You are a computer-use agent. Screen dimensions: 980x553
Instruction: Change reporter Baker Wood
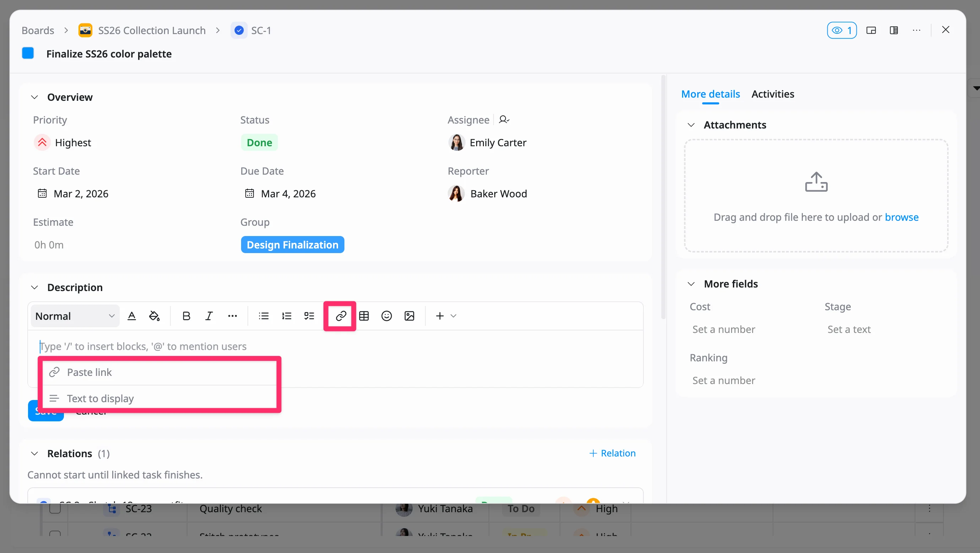(487, 193)
